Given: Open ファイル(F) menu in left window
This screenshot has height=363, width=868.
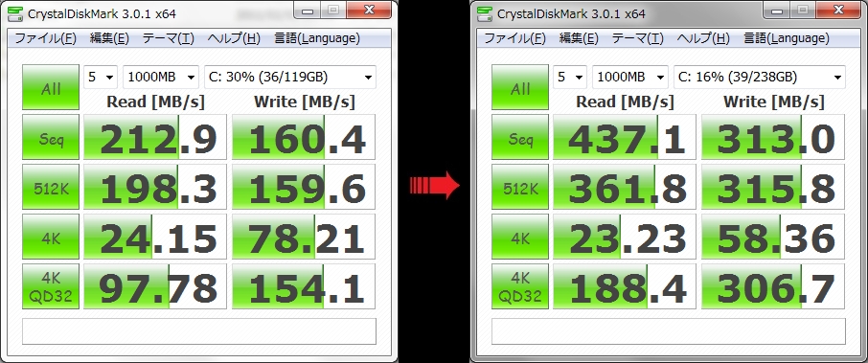Looking at the screenshot, I should coord(45,38).
